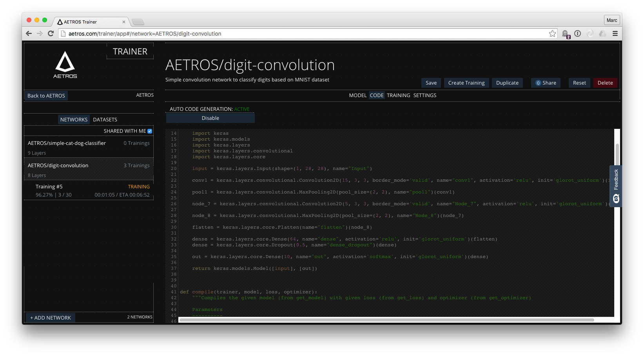Select AETROS/digit-convolution network
The image size is (644, 356).
coord(89,170)
